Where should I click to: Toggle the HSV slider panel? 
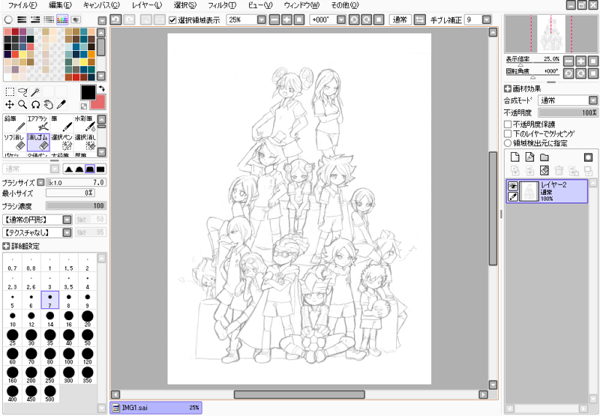(x=36, y=20)
